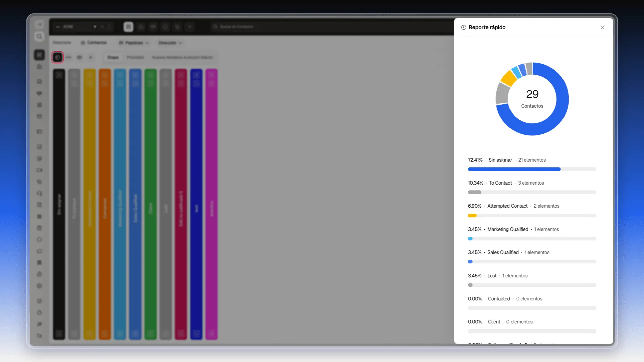Click 'Marketing Qualified · 1 elementos' row

pyautogui.click(x=513, y=229)
